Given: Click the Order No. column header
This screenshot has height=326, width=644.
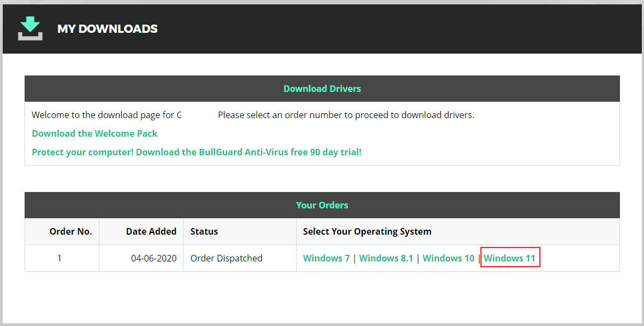Looking at the screenshot, I should pyautogui.click(x=70, y=231).
